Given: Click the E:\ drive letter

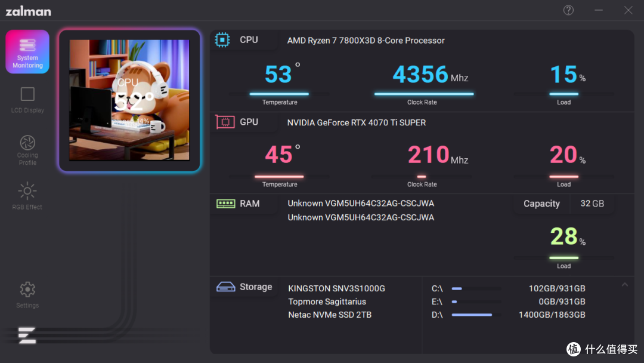Looking at the screenshot, I should 437,302.
